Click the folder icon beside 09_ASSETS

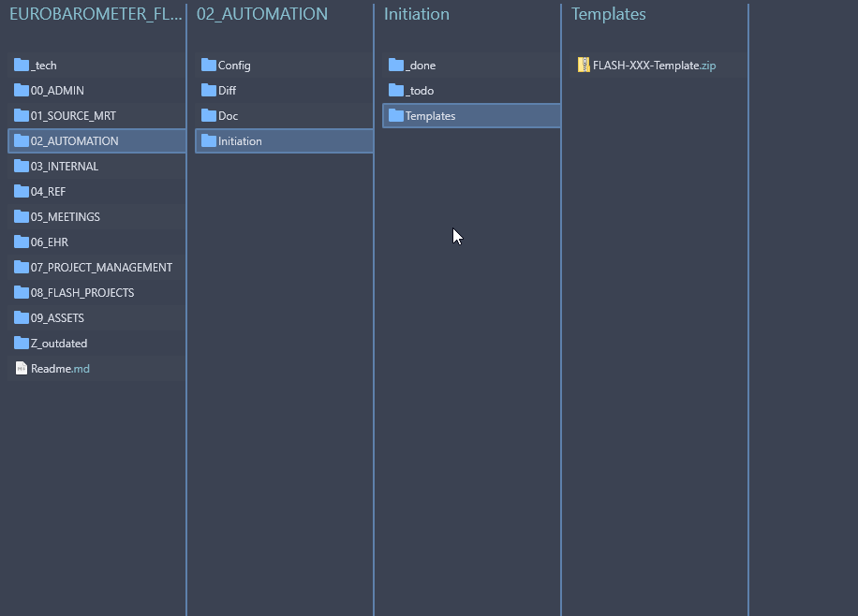coord(22,318)
